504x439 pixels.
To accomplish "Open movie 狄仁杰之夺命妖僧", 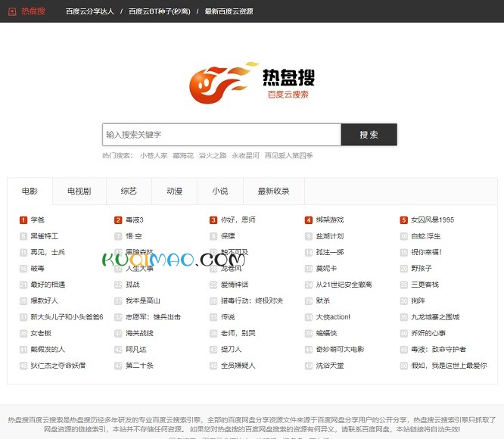I will point(58,366).
